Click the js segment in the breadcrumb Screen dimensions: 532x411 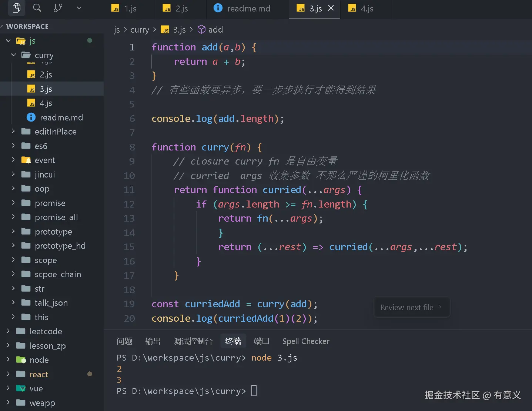point(117,30)
